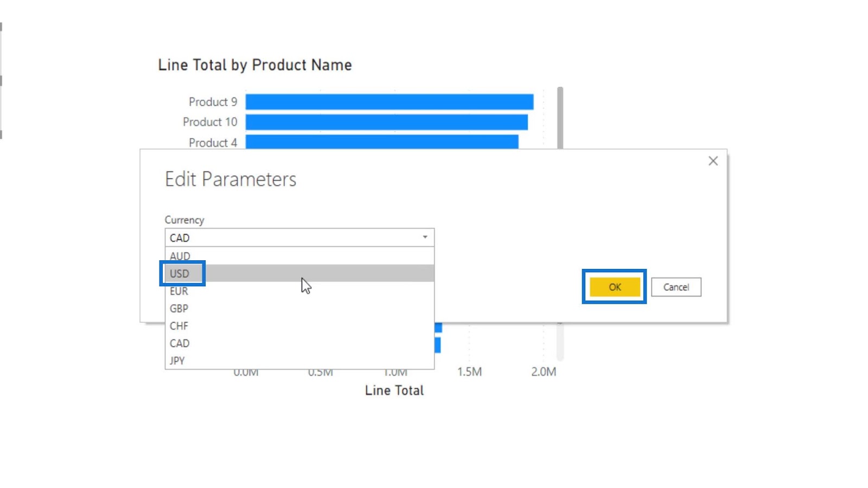Pick EUR in the currency list
Image resolution: width=868 pixels, height=488 pixels.
click(179, 291)
